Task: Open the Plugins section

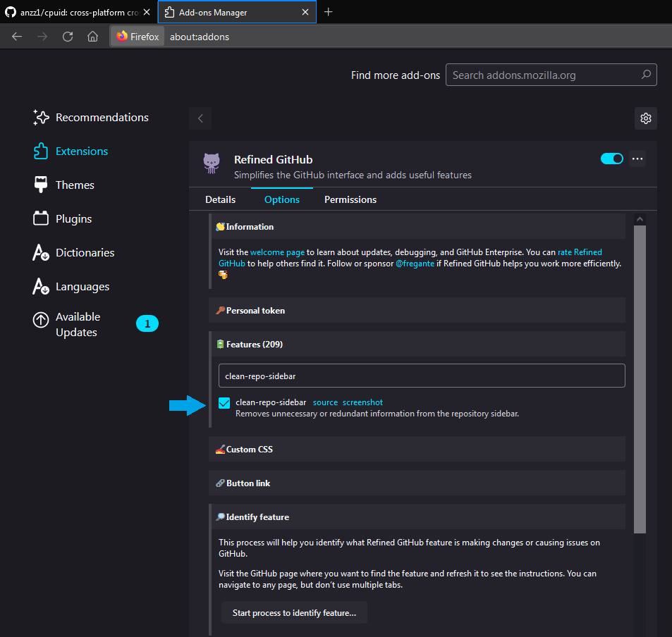Action: click(73, 218)
